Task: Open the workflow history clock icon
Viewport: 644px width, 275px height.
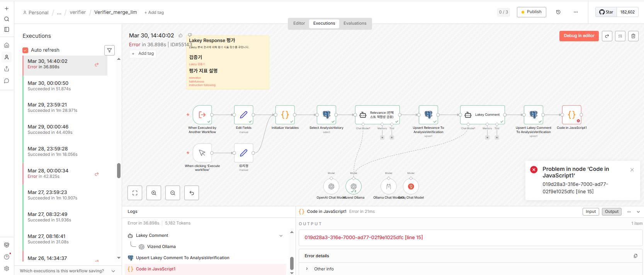Action: [x=558, y=12]
